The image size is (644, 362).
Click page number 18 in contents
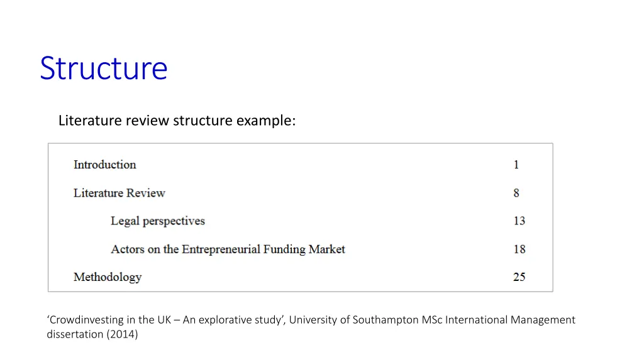[x=519, y=250]
